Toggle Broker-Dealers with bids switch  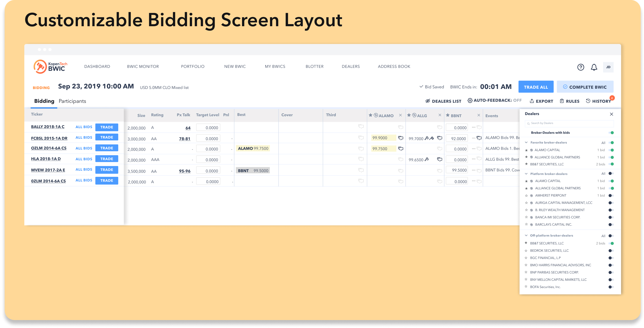tap(611, 133)
